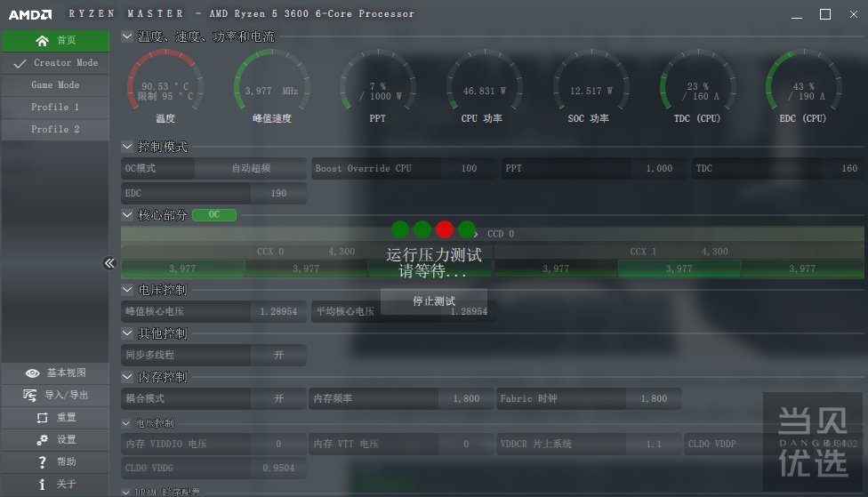
Task: Open 关于 about
Action: 55,485
